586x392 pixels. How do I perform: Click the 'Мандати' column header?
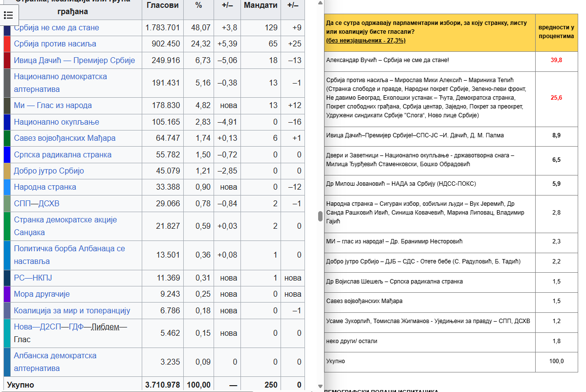(260, 5)
